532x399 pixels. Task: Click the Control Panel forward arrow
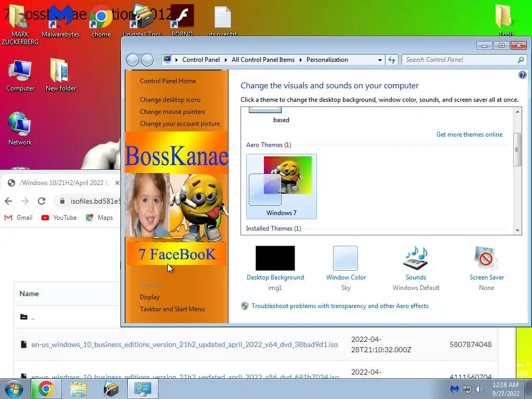tap(147, 60)
